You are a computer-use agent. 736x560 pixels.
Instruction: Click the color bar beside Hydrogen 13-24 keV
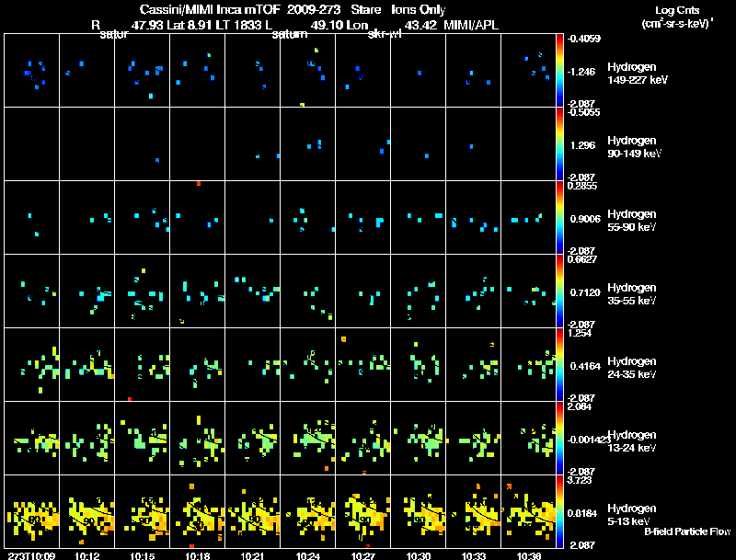pos(559,439)
